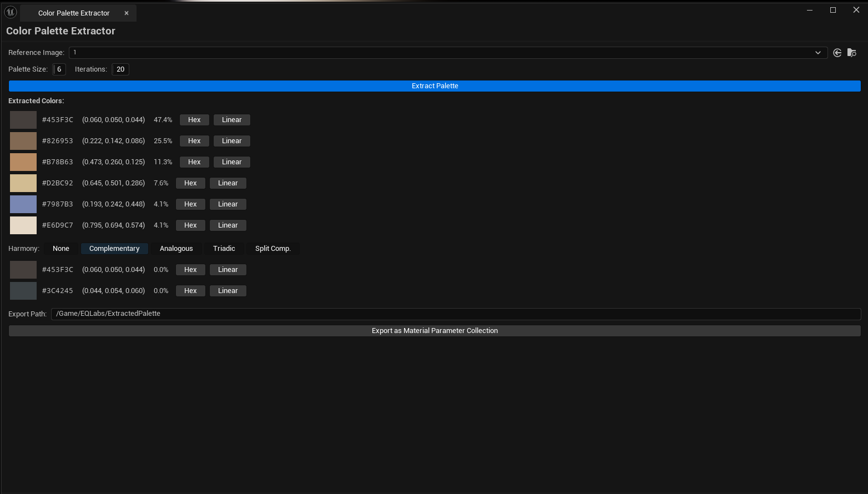
Task: Copy Hex for the 47.4% color row
Action: [194, 120]
